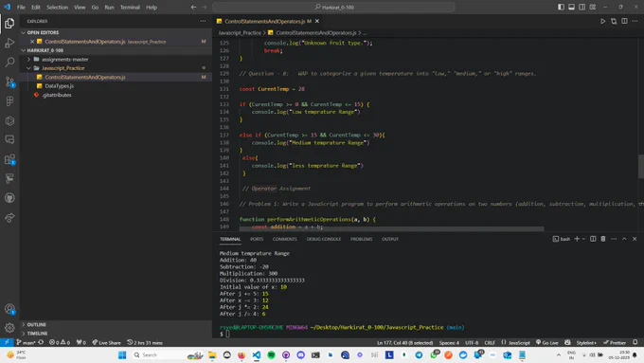Open the Search view in activity bar

tap(9, 62)
